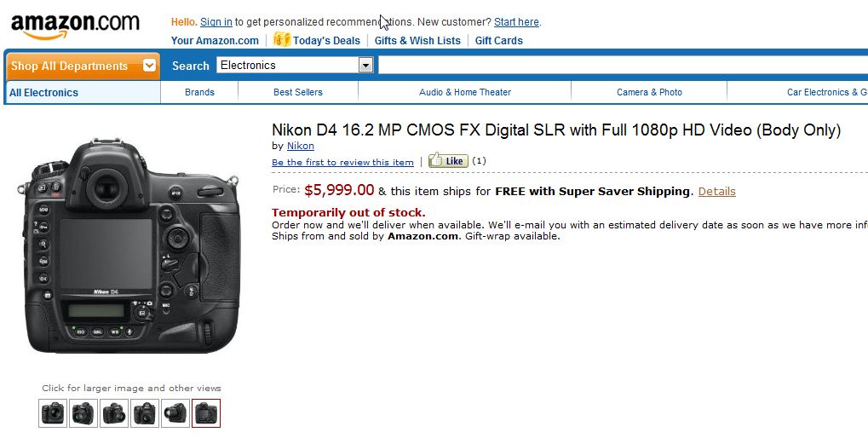Select the fourth camera thumbnail view
This screenshot has width=868, height=438.
(145, 413)
